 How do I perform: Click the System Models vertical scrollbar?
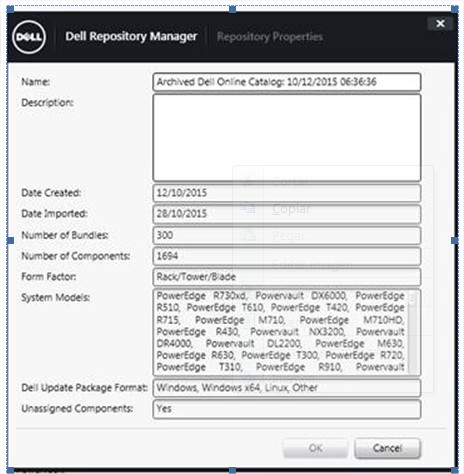(413, 332)
